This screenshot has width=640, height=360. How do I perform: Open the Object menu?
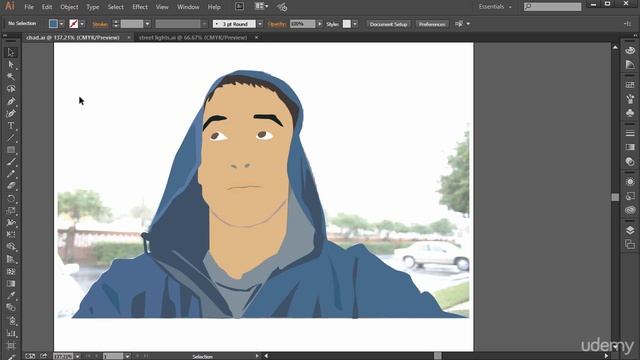tap(69, 7)
